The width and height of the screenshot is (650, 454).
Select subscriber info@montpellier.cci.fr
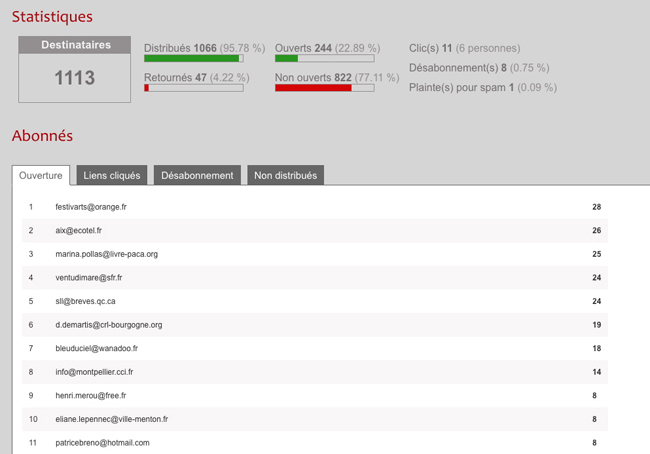(x=94, y=372)
